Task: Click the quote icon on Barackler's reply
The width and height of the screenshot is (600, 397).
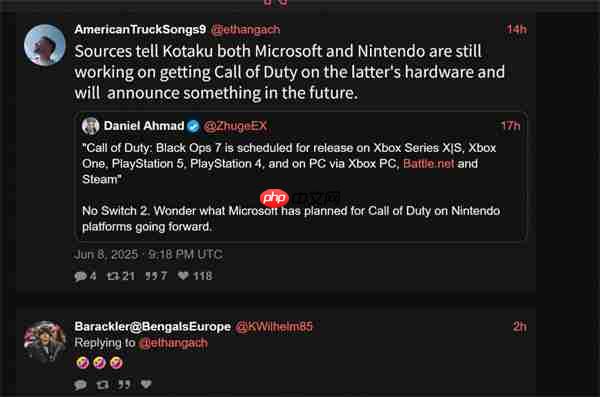Action: [124, 384]
